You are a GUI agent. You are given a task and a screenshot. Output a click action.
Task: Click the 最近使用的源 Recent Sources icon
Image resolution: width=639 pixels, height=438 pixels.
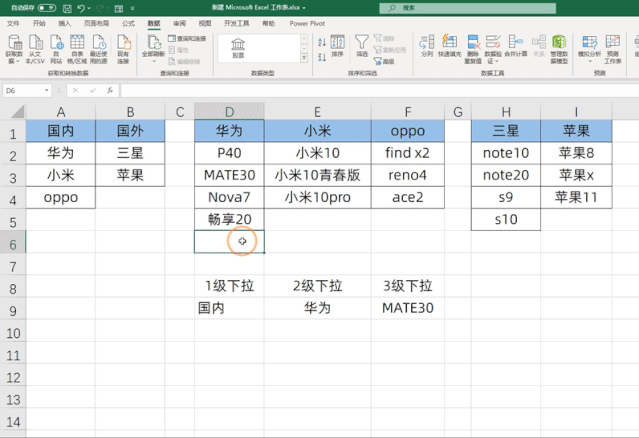coord(99,49)
